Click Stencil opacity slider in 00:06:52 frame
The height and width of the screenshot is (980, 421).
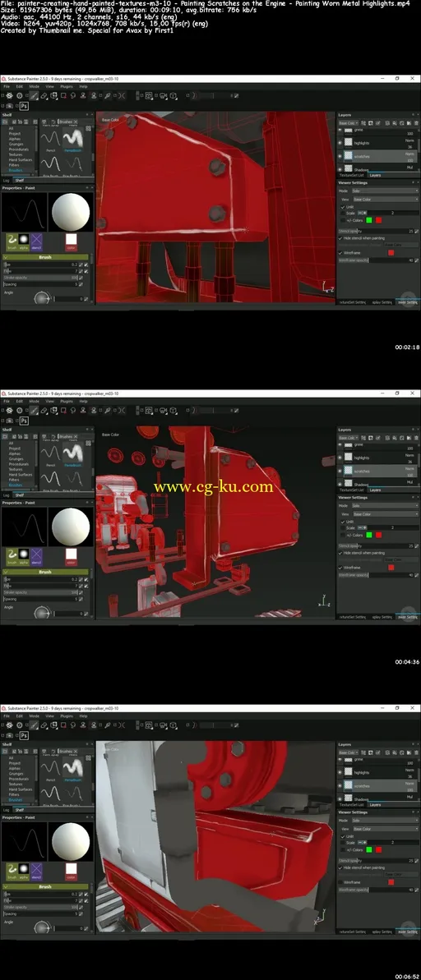[376, 861]
